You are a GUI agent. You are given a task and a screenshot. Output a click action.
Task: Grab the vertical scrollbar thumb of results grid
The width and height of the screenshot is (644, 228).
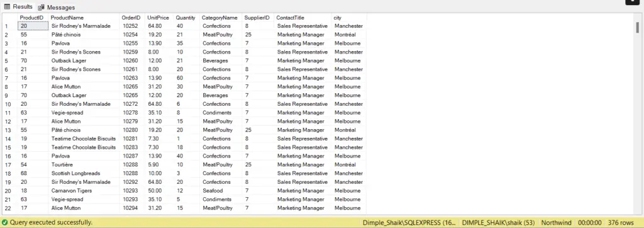637,28
